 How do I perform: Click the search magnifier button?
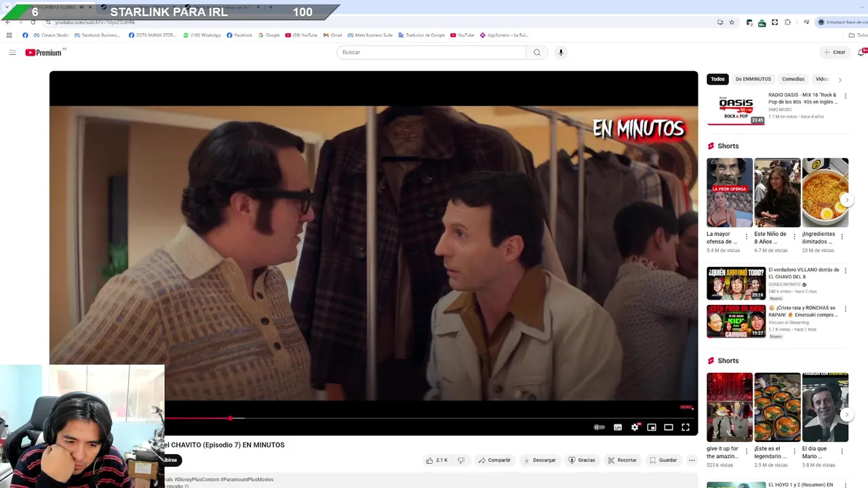[536, 52]
